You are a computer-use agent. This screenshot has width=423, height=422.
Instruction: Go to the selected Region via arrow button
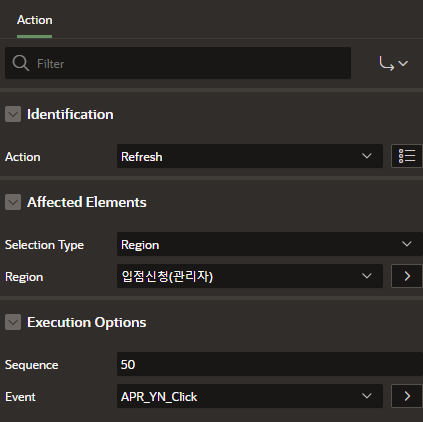pyautogui.click(x=407, y=276)
